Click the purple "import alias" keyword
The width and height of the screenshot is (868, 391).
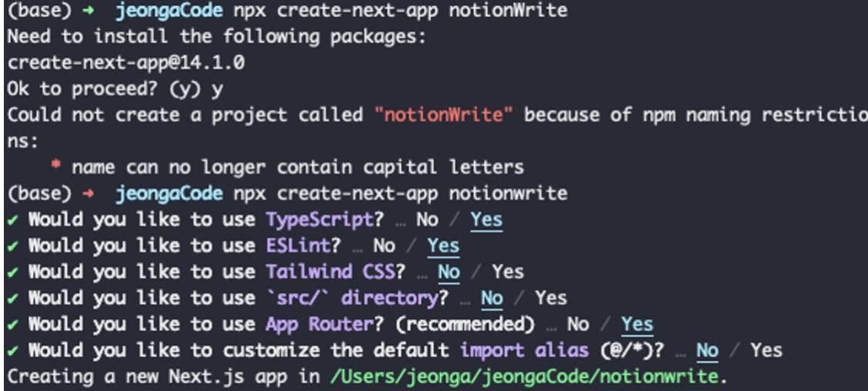point(525,350)
